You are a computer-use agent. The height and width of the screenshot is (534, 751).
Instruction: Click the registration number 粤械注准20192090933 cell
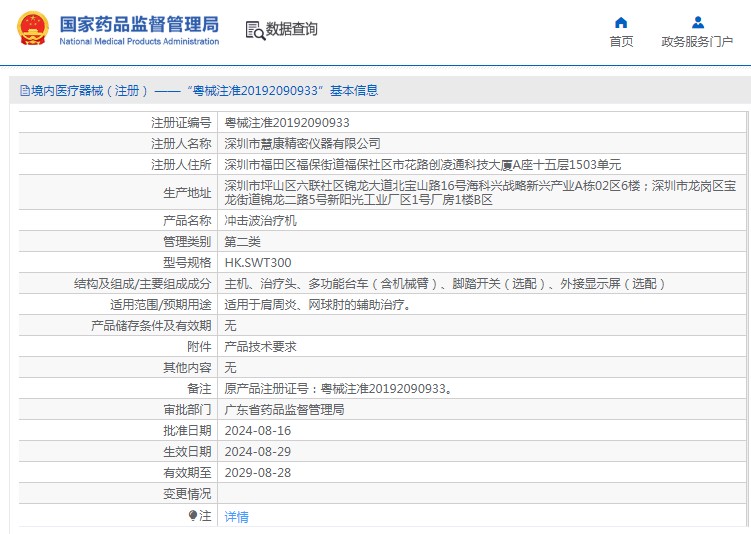click(287, 122)
